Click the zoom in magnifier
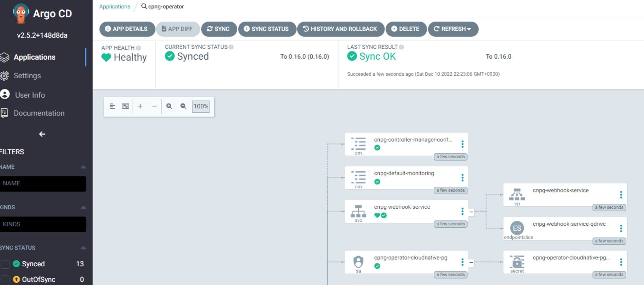The height and width of the screenshot is (285, 644). click(x=169, y=106)
